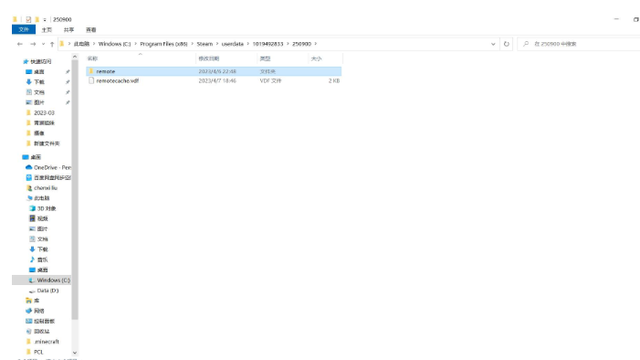The image size is (640, 360).
Task: Go back with the Back arrow
Action: coord(20,44)
